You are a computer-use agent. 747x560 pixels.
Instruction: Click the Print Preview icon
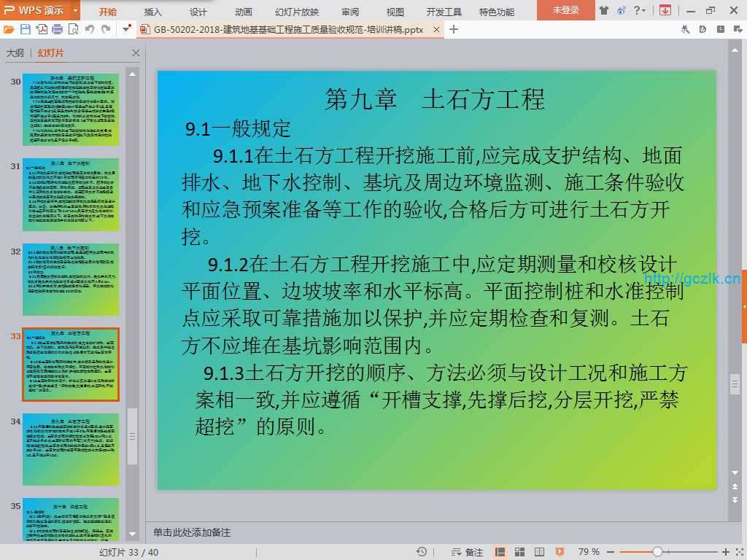(x=73, y=29)
